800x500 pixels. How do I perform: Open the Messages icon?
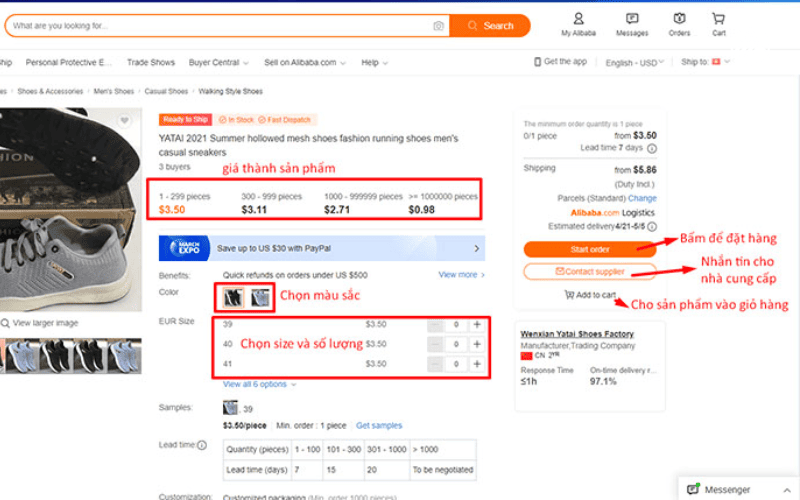(x=632, y=24)
